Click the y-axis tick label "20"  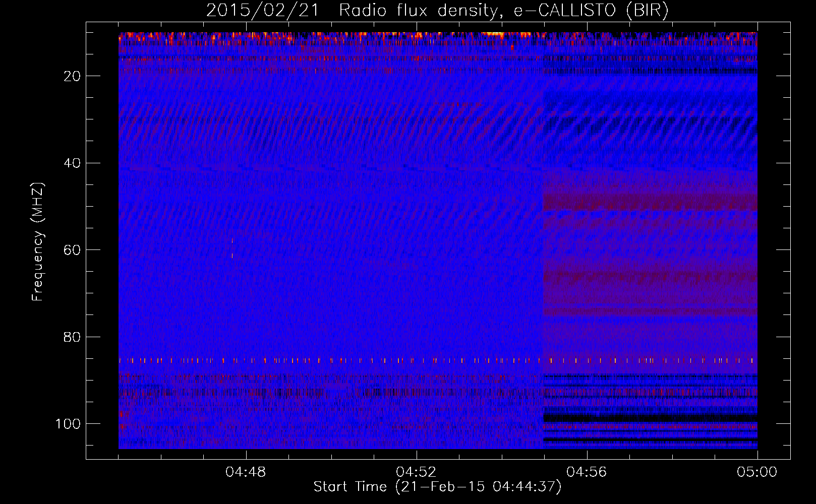coord(73,76)
